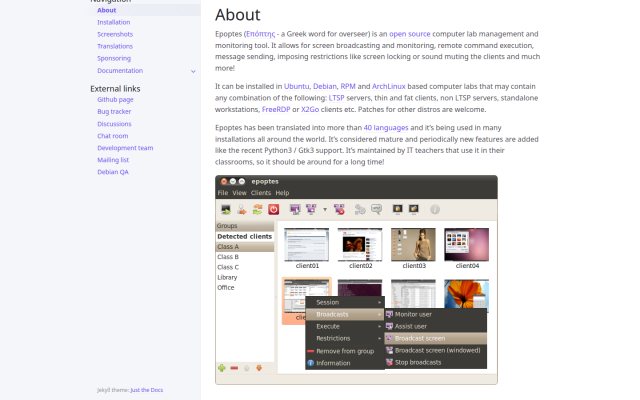Click the Greek word Επόπτης link
The width and height of the screenshot is (640, 400).
[260, 34]
